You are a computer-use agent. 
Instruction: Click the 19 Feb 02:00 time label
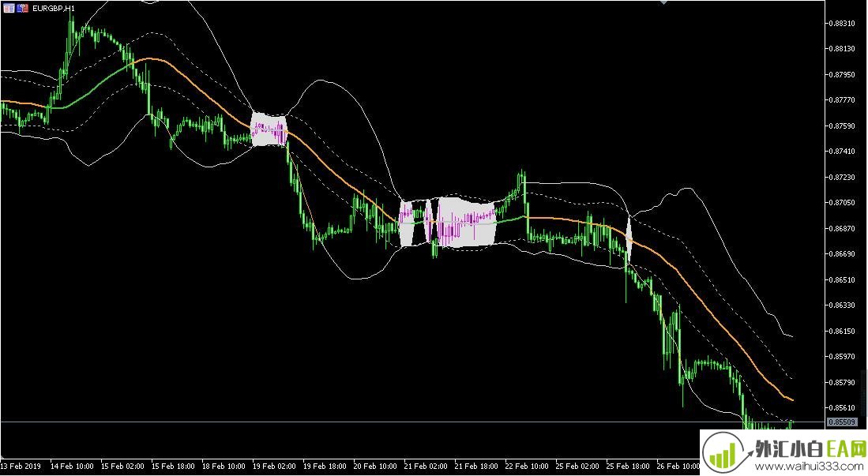pyautogui.click(x=274, y=466)
